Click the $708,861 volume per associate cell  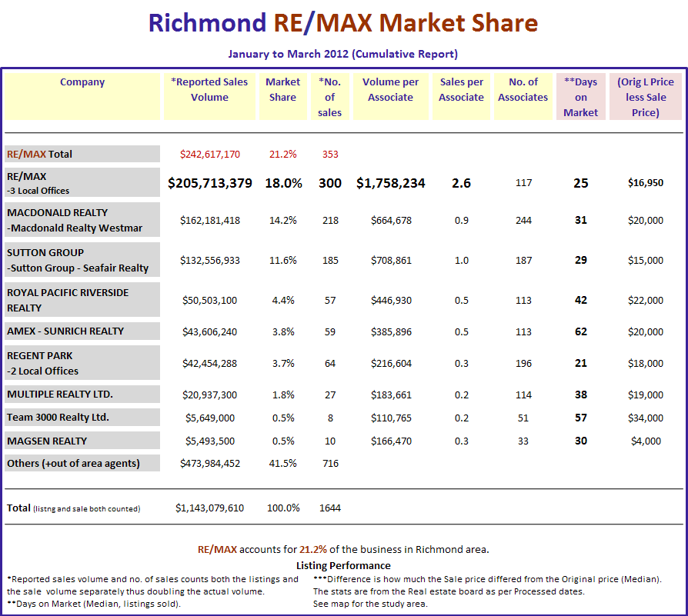391,261
